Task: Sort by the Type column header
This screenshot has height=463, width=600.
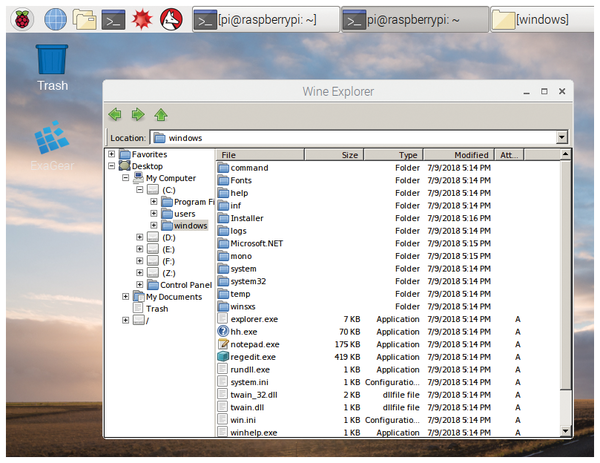Action: (393, 155)
